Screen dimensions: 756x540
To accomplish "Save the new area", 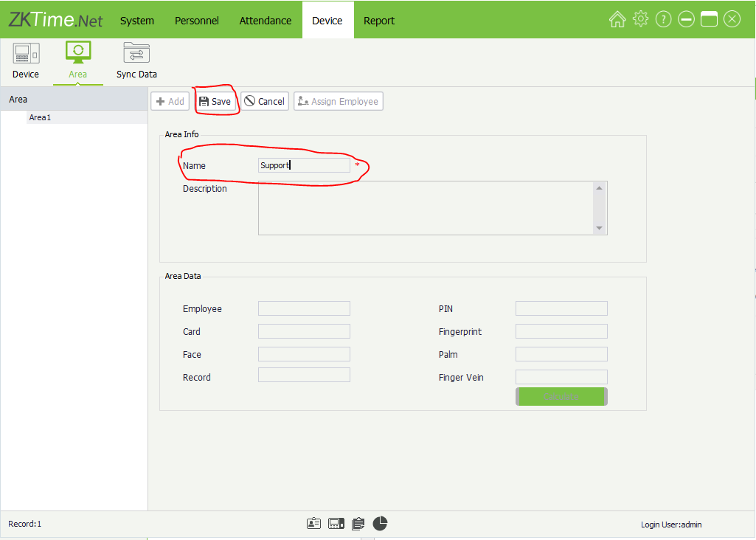I will click(215, 102).
